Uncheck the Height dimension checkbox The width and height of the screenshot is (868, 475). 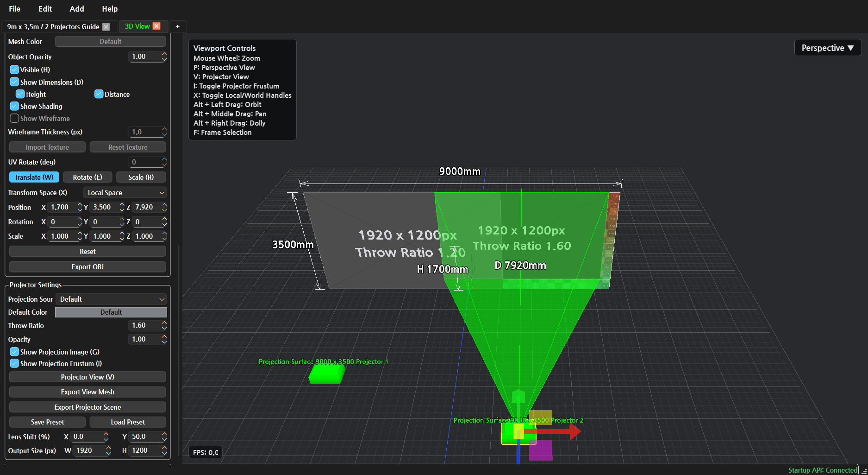[x=20, y=94]
